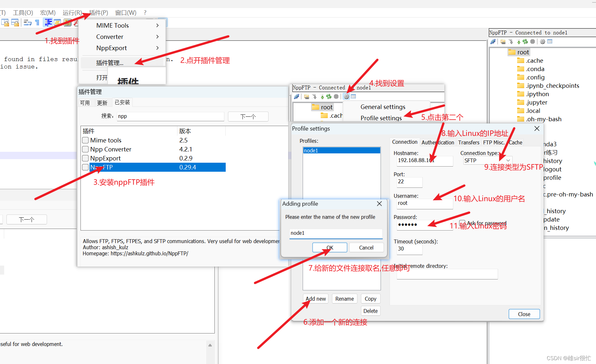
Task: Click Close in Profile settings dialog
Action: (524, 314)
